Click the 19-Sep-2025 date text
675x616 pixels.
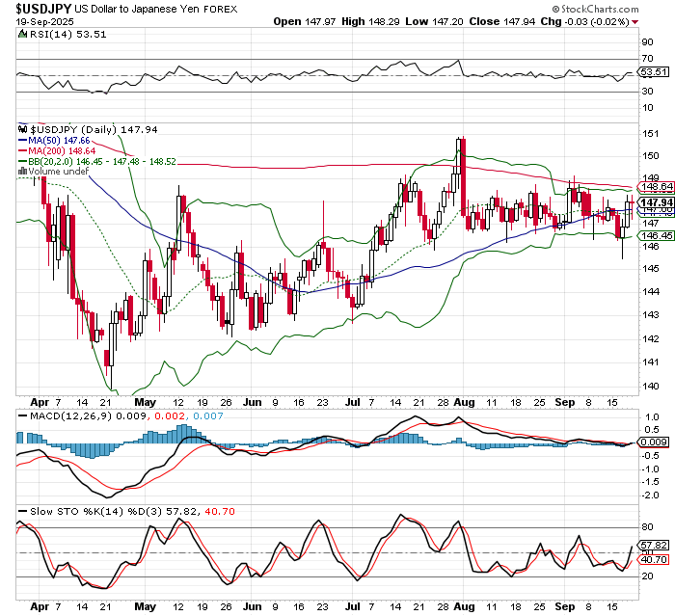(38, 19)
